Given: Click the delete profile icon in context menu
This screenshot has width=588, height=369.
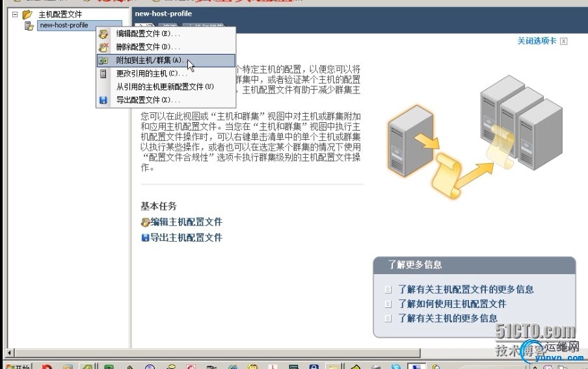Looking at the screenshot, I should tap(103, 47).
